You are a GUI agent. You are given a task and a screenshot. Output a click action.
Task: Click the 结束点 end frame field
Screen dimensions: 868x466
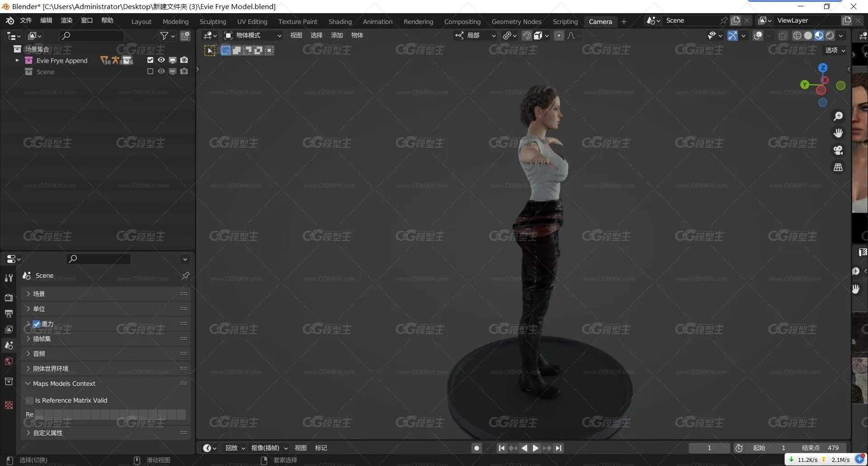(820, 448)
